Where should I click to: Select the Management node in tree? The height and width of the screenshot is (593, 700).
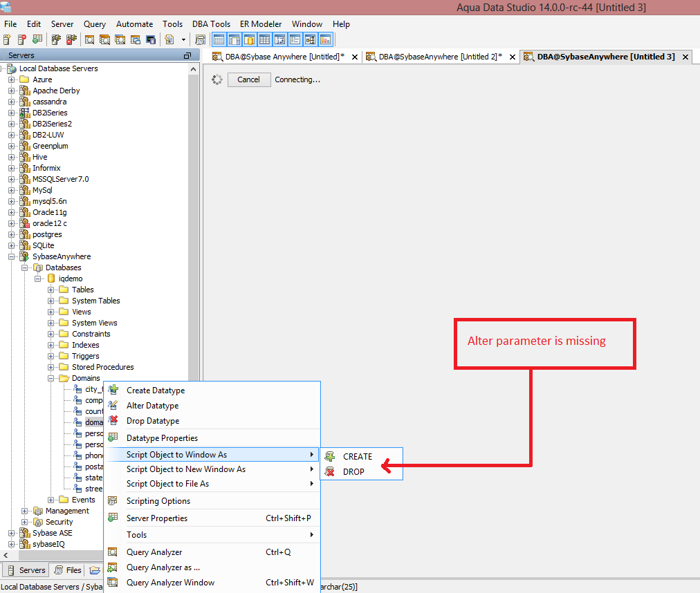67,511
